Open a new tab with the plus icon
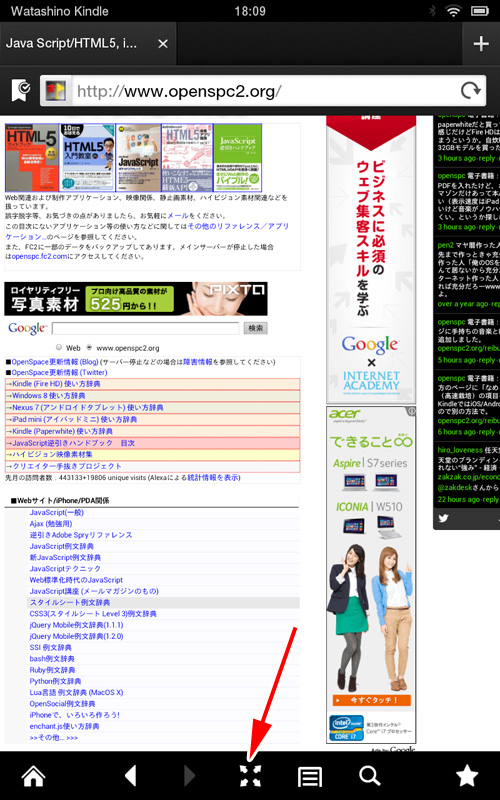The height and width of the screenshot is (800, 500). click(481, 44)
